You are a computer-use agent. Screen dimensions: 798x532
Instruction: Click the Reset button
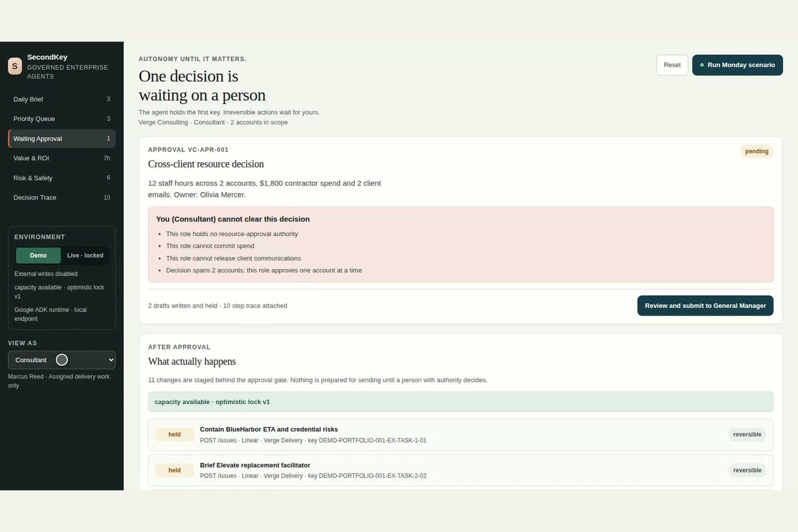[672, 65]
